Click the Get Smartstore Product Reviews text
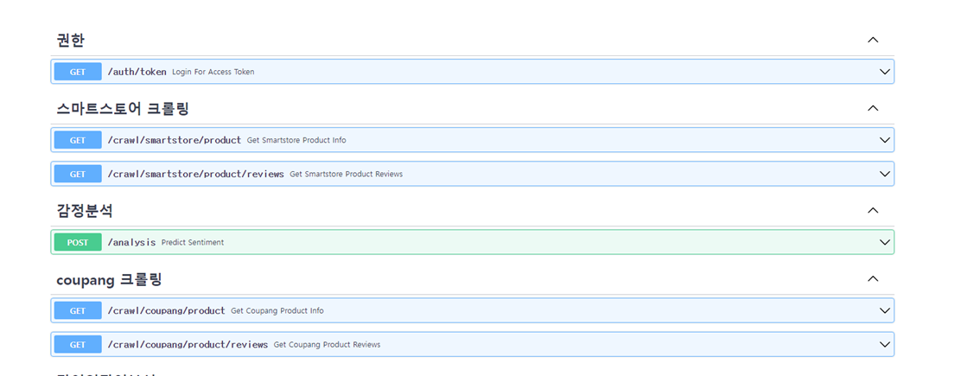The image size is (980, 376). click(x=346, y=175)
